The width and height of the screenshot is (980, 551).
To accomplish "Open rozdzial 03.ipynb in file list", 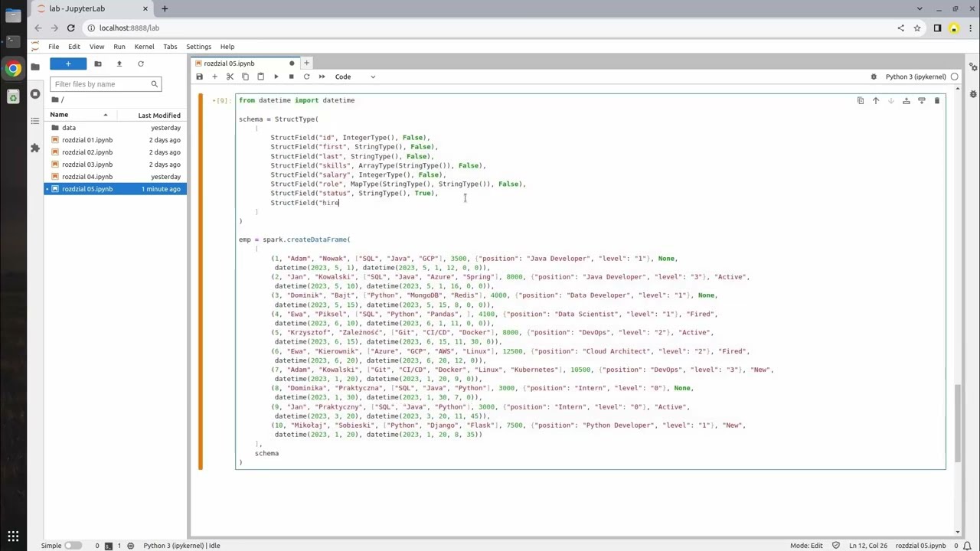I will pyautogui.click(x=116, y=165).
